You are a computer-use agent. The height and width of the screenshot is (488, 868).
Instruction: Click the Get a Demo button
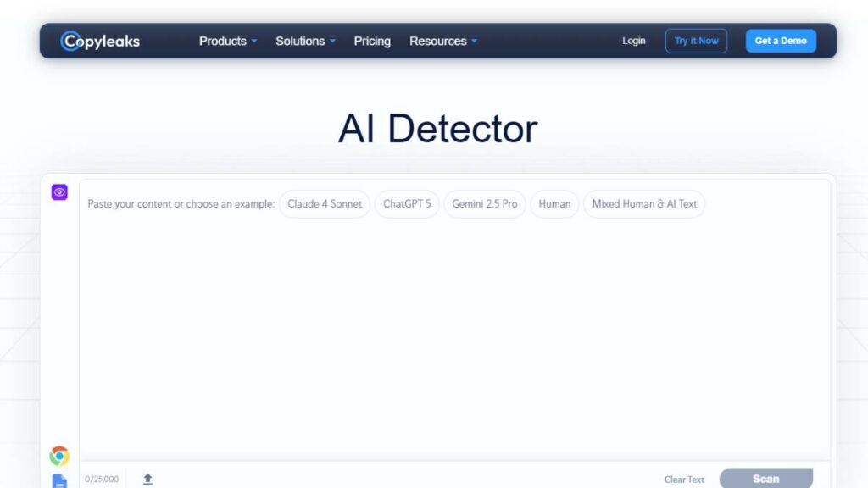point(780,40)
